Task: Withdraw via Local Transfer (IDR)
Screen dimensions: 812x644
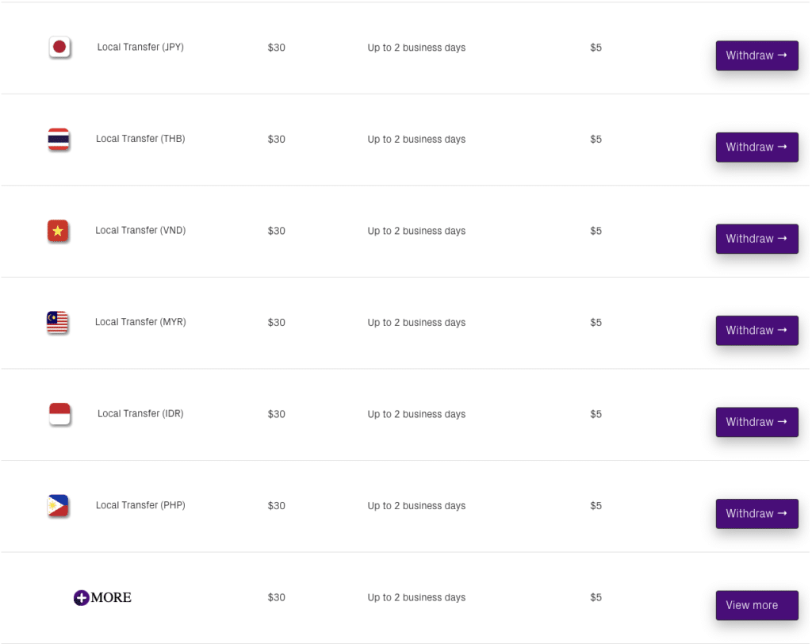Action: [756, 422]
